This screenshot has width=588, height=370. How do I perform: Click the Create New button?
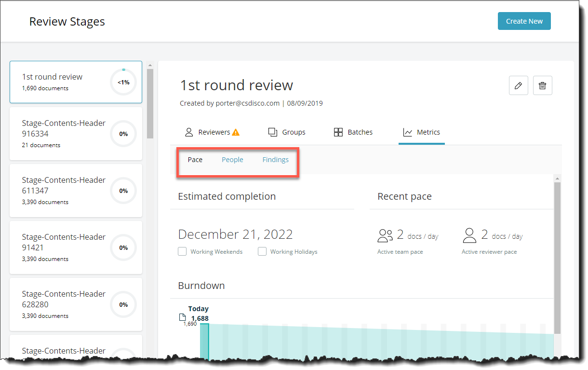tap(524, 21)
